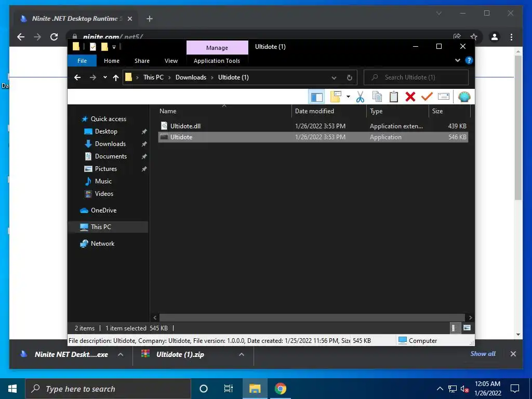Image resolution: width=532 pixels, height=399 pixels.
Task: Open the View ribbon tab
Action: pyautogui.click(x=171, y=61)
